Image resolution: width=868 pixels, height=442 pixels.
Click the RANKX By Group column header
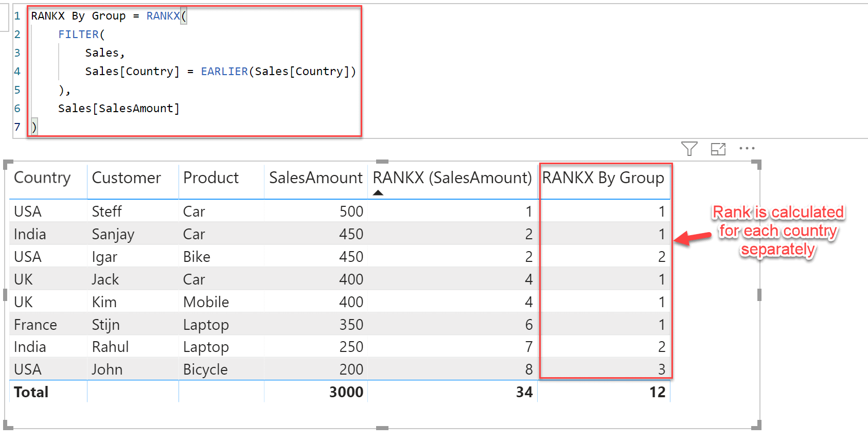point(603,178)
